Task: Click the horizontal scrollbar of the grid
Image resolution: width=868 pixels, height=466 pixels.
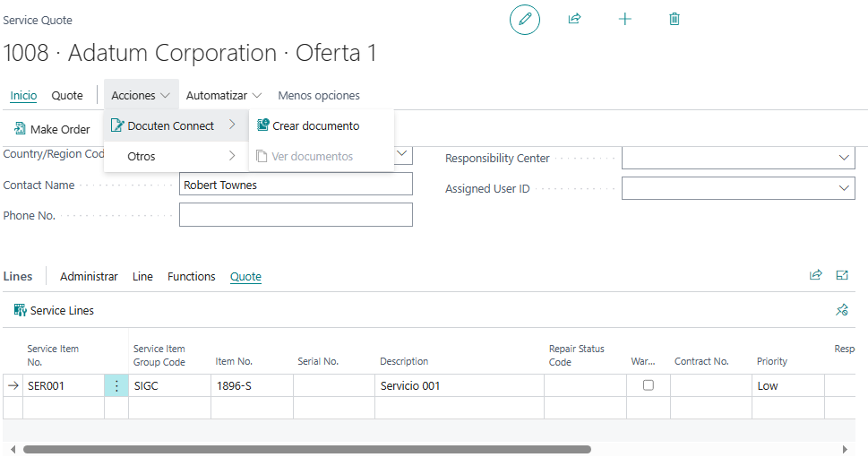Action: click(x=306, y=449)
